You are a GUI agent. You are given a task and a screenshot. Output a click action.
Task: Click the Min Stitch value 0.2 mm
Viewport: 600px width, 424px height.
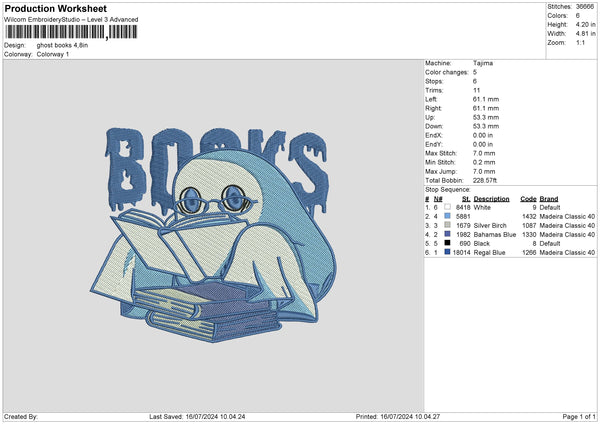point(484,162)
